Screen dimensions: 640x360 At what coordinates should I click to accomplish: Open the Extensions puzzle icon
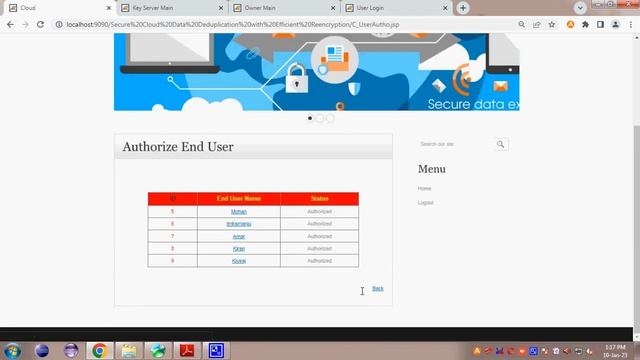(585, 24)
